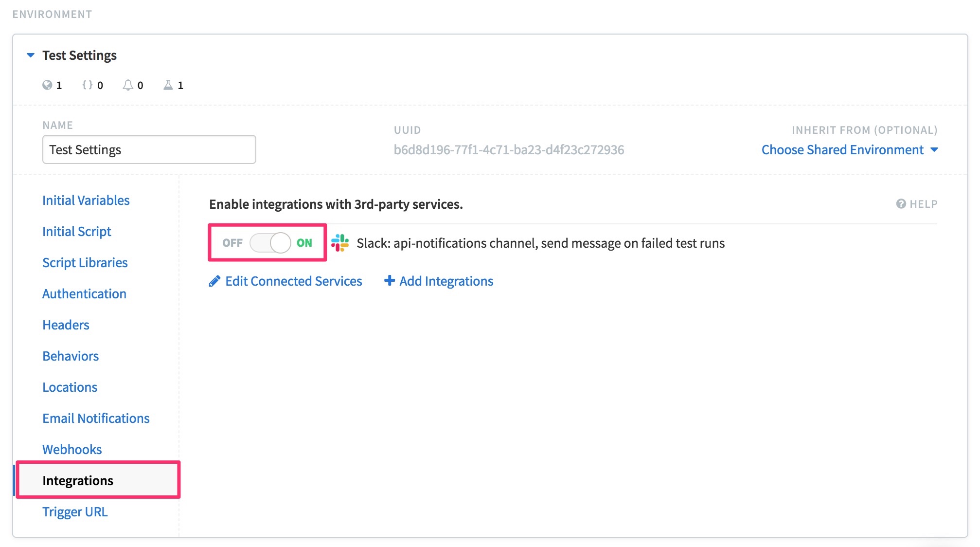Click the flask tests count icon

click(168, 85)
